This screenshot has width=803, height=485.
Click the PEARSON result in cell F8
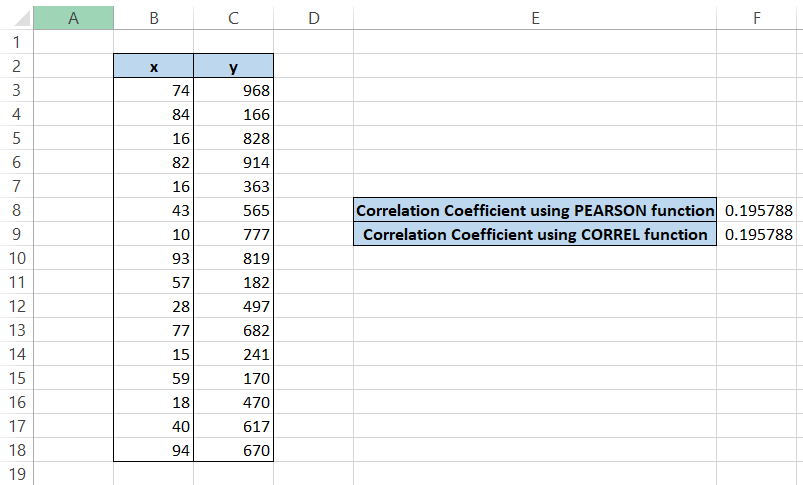point(759,210)
